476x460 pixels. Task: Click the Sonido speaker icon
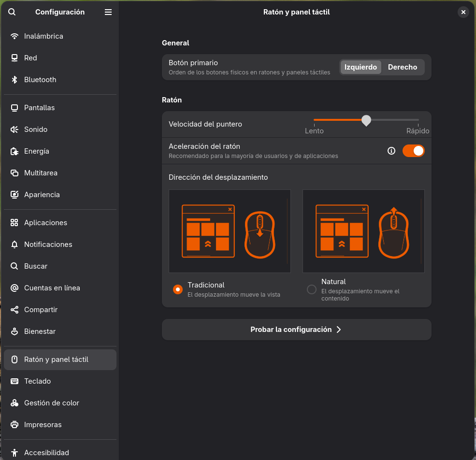pyautogui.click(x=14, y=129)
